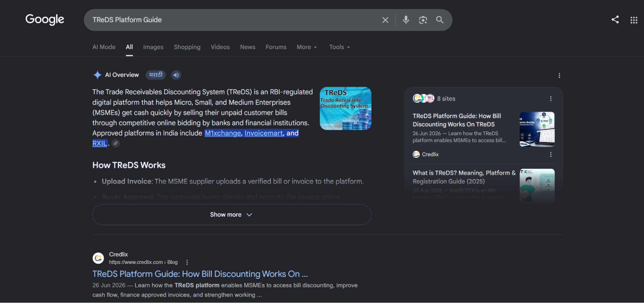Switch AI Overview language to मराठी
The height and width of the screenshot is (303, 644).
(x=156, y=75)
